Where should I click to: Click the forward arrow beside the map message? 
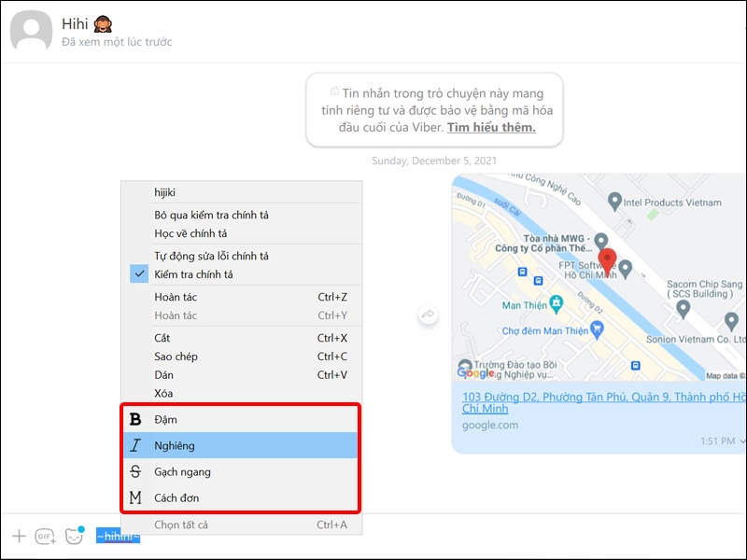(428, 315)
